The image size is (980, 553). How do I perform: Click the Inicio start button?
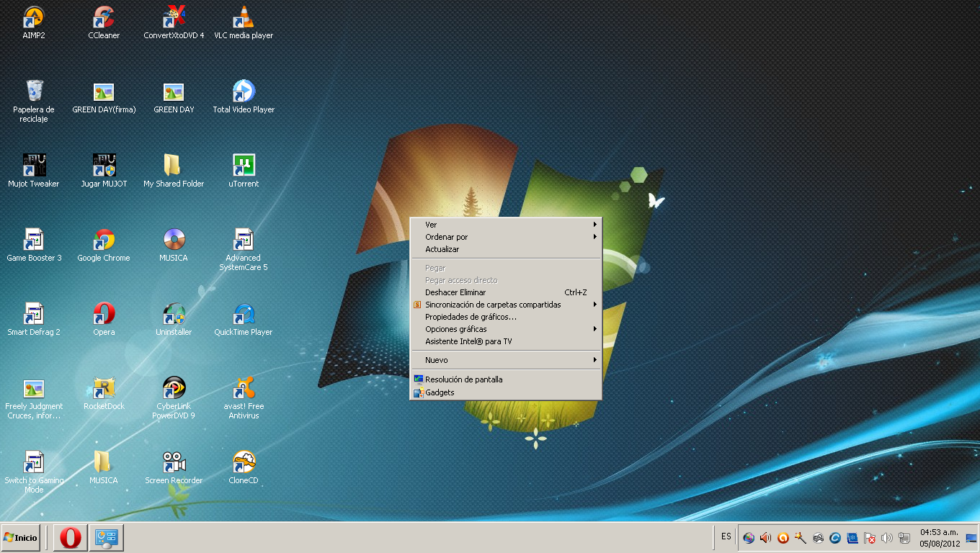(21, 538)
